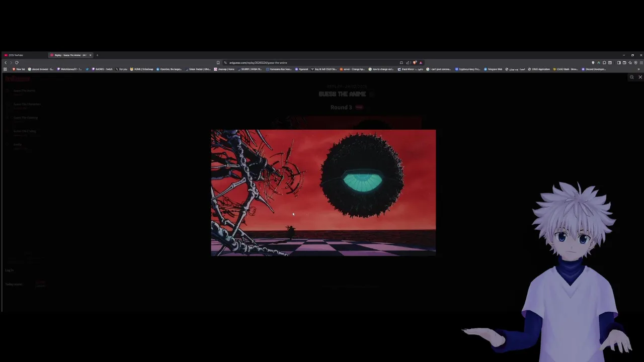The height and width of the screenshot is (362, 644).
Task: Open a new browser tab
Action: tap(97, 55)
